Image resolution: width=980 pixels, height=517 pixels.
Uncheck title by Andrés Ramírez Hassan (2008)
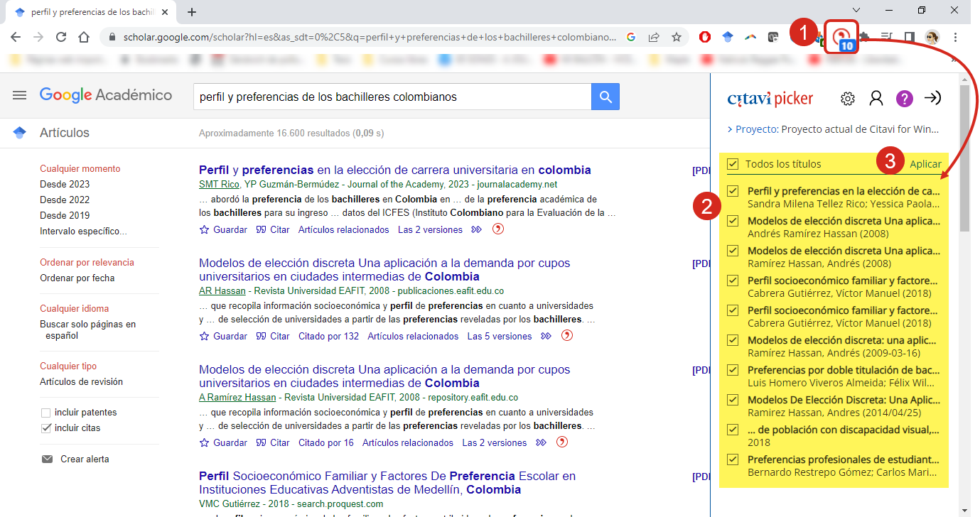(x=733, y=221)
